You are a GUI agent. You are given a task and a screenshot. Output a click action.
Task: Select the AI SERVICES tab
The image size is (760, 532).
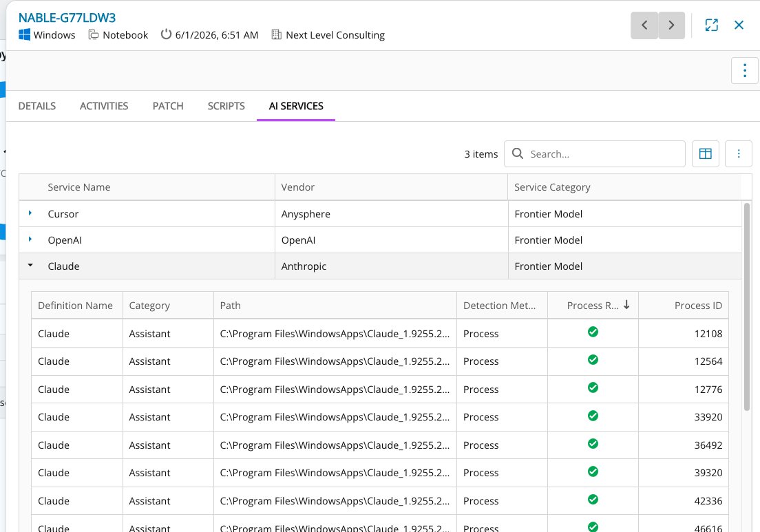coord(295,106)
